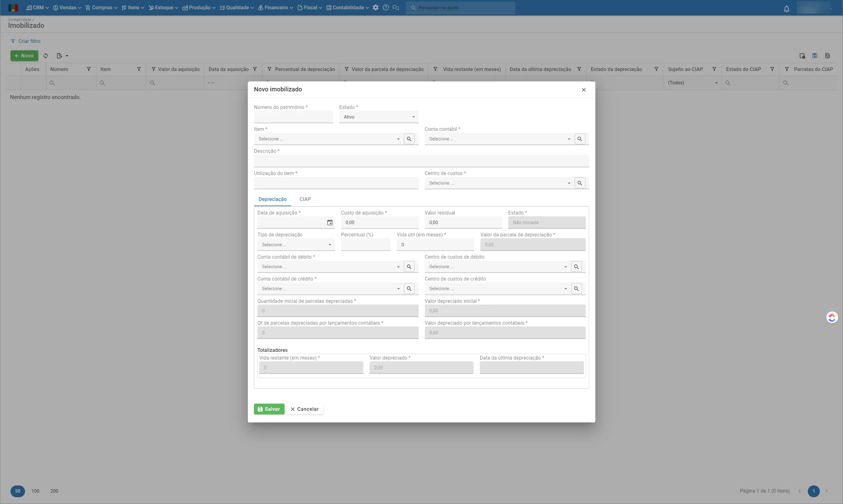Expand the Estado dropdown showing Ativo
This screenshot has width=843, height=504.
click(379, 117)
